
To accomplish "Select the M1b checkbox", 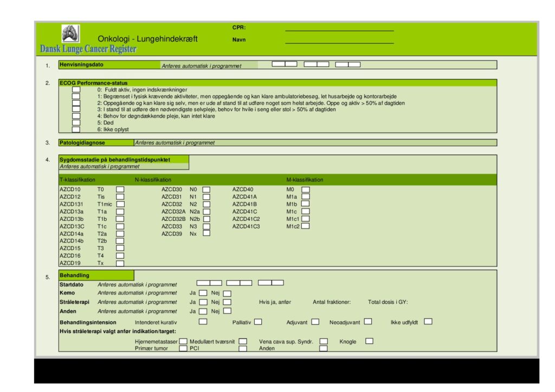I will 306,204.
